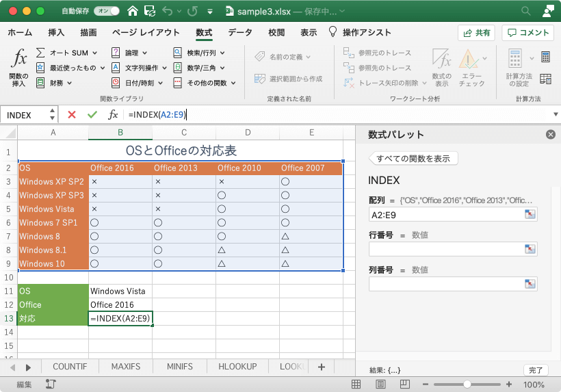Switch to normal view icon in status bar
Image resolution: width=561 pixels, height=392 pixels.
(x=356, y=384)
